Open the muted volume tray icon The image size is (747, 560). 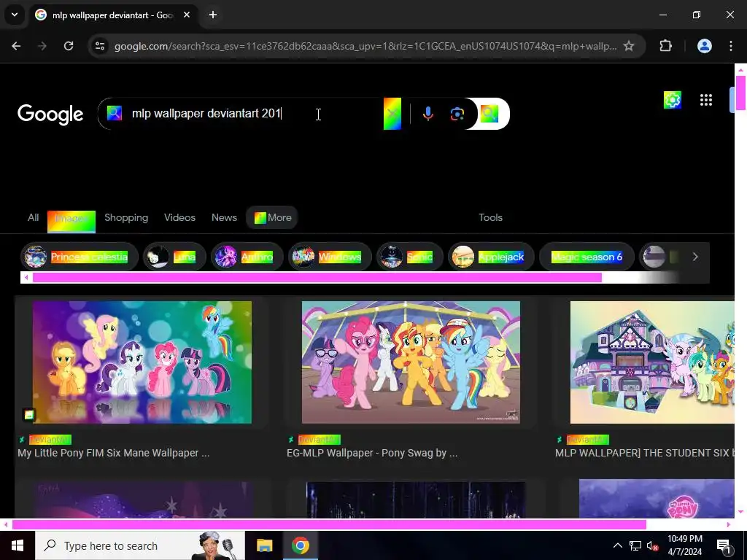point(652,546)
